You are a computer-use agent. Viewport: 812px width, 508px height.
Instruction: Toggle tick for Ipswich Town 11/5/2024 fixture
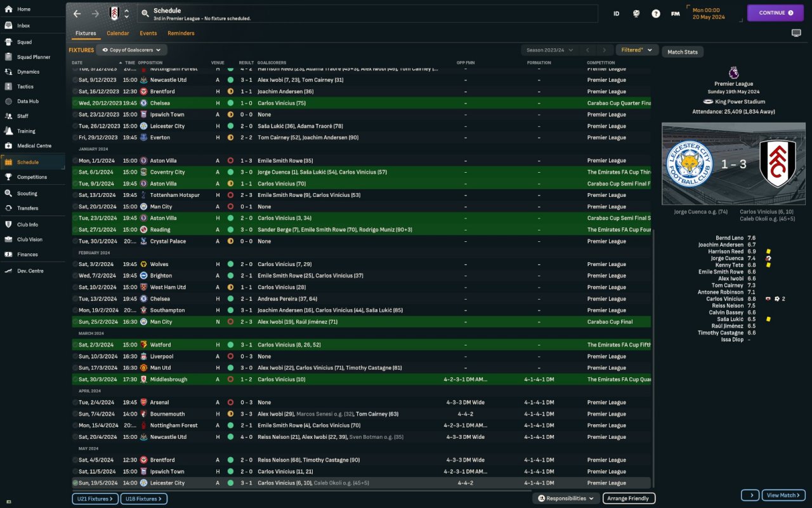[x=75, y=472]
